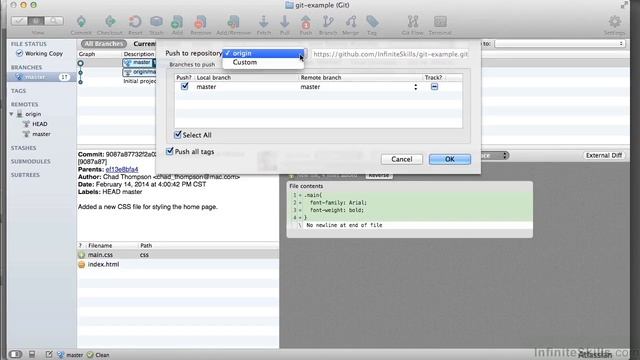
Task: Click the Reset toolbar icon
Action: click(x=135, y=22)
